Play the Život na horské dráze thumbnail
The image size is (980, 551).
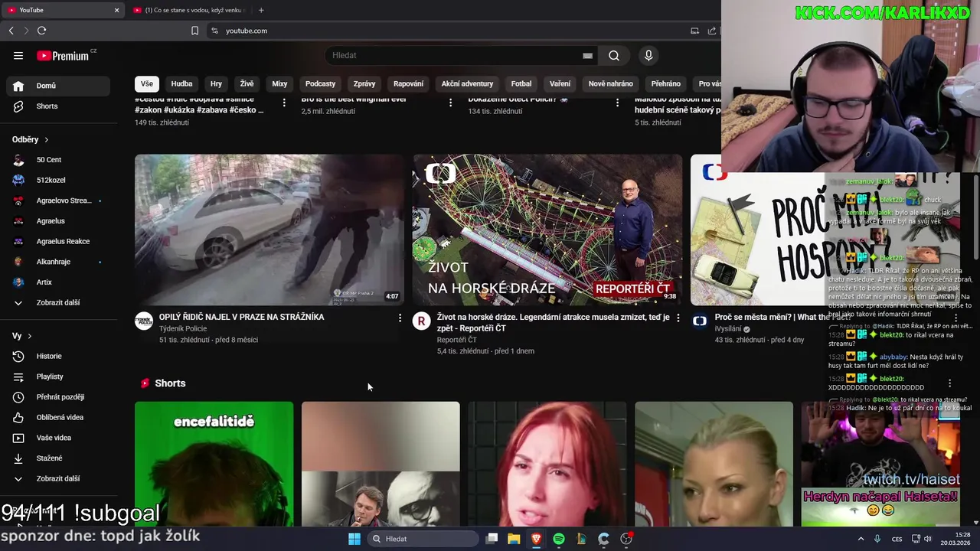tap(547, 230)
